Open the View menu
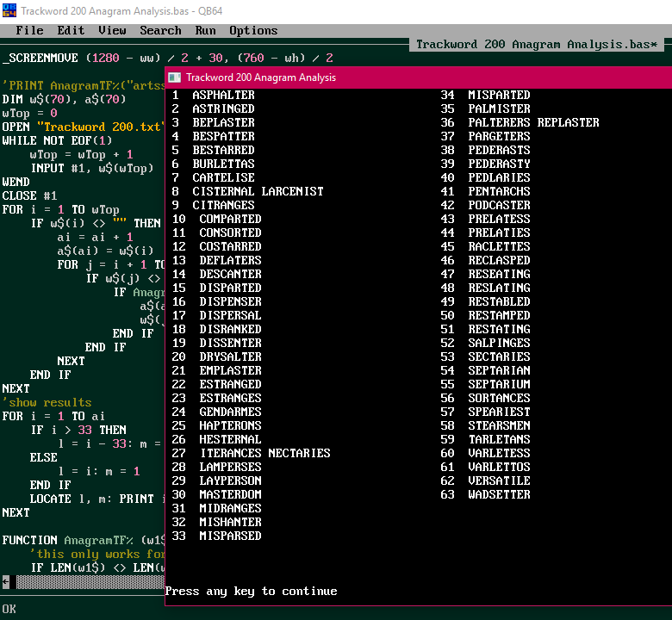The height and width of the screenshot is (620, 672). 112,30
